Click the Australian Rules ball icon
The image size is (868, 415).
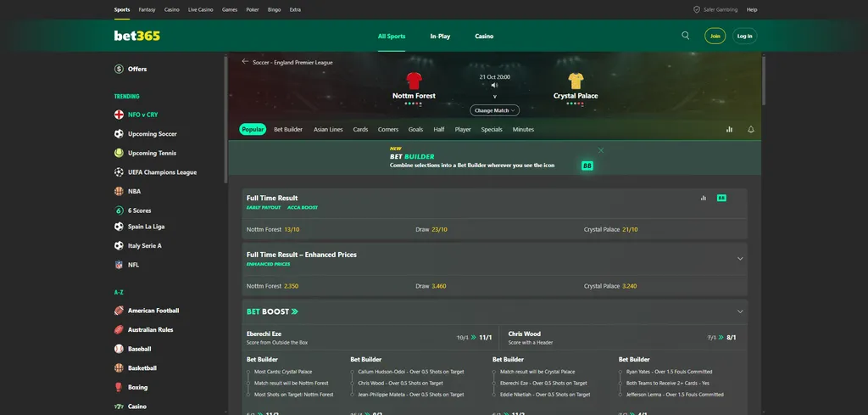click(119, 329)
